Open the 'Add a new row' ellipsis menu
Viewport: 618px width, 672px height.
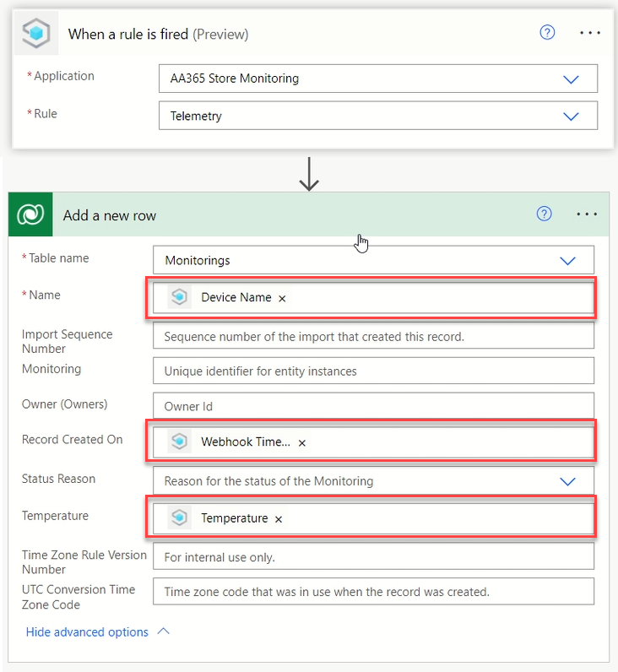pyautogui.click(x=587, y=214)
